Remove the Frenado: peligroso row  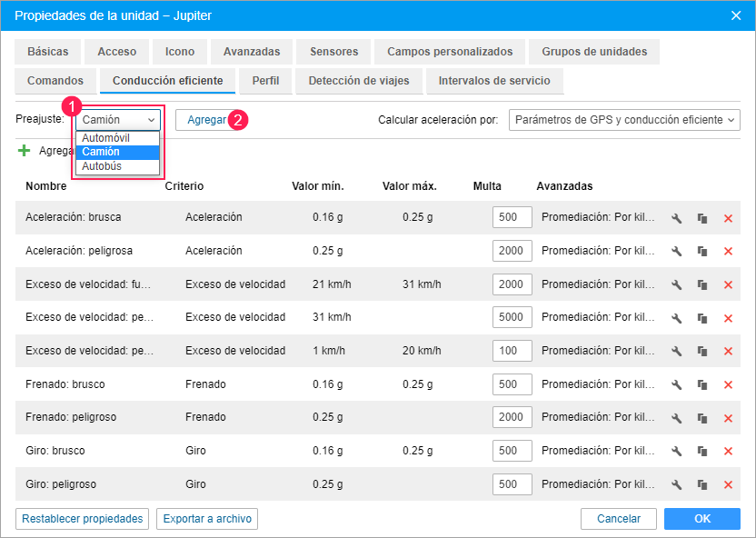pos(728,418)
